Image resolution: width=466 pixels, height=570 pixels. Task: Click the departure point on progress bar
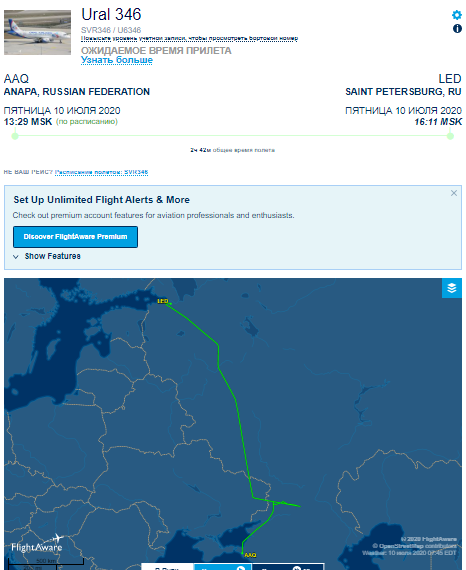[15, 136]
